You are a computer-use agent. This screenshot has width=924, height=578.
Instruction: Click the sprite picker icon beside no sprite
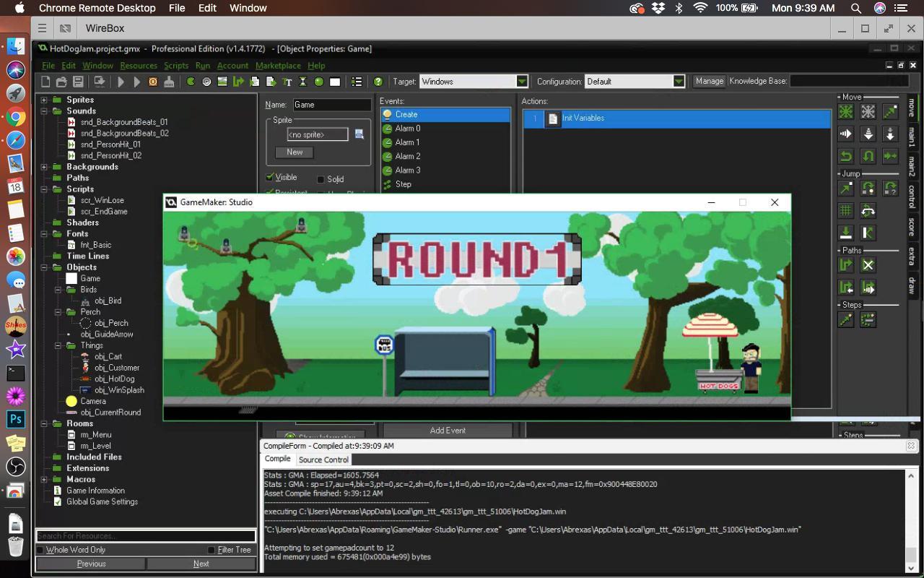pos(359,134)
